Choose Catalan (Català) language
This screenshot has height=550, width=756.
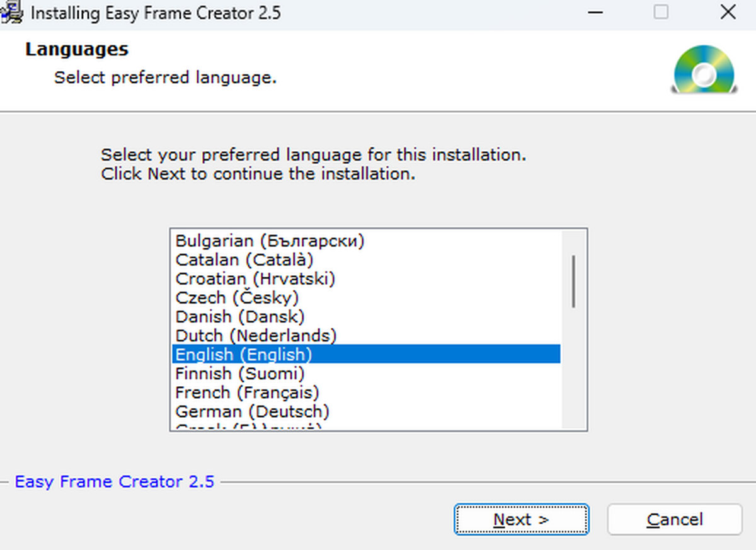click(x=366, y=260)
